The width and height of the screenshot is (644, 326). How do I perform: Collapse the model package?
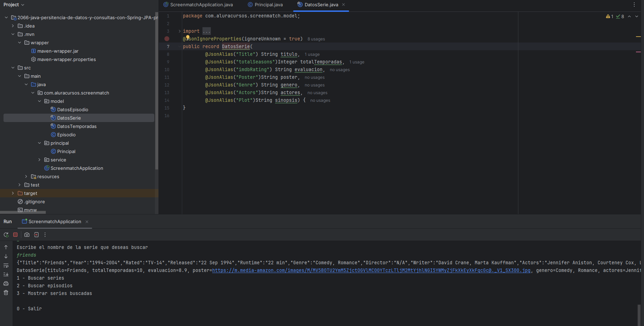(x=39, y=101)
